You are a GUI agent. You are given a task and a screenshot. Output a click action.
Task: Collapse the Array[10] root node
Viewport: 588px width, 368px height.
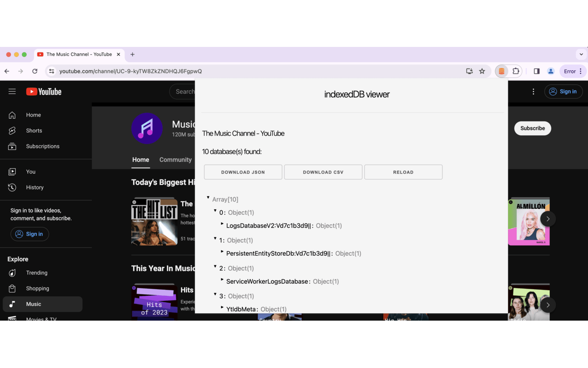208,198
